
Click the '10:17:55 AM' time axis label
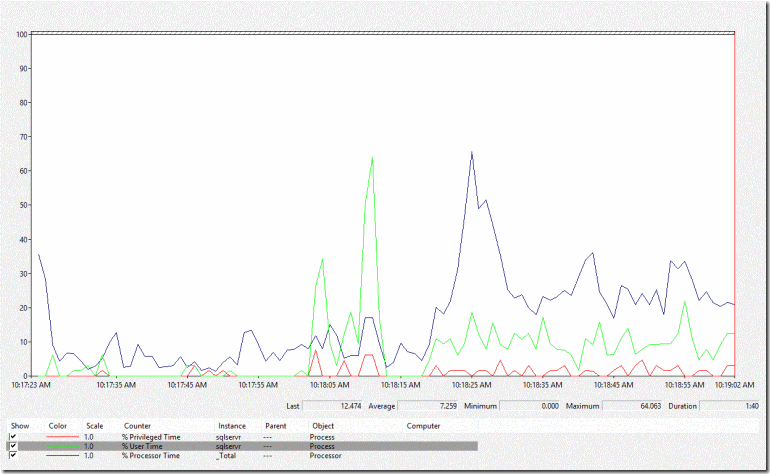point(258,385)
